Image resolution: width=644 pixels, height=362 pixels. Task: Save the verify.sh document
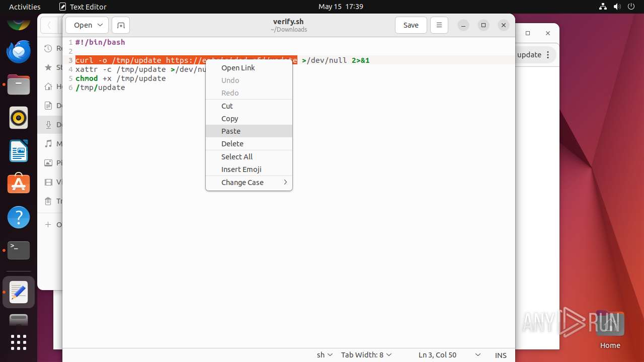(411, 25)
